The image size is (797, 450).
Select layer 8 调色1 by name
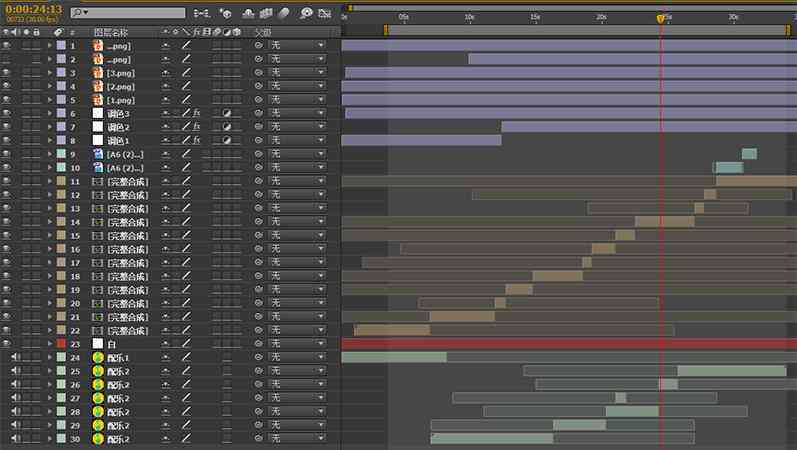click(118, 140)
